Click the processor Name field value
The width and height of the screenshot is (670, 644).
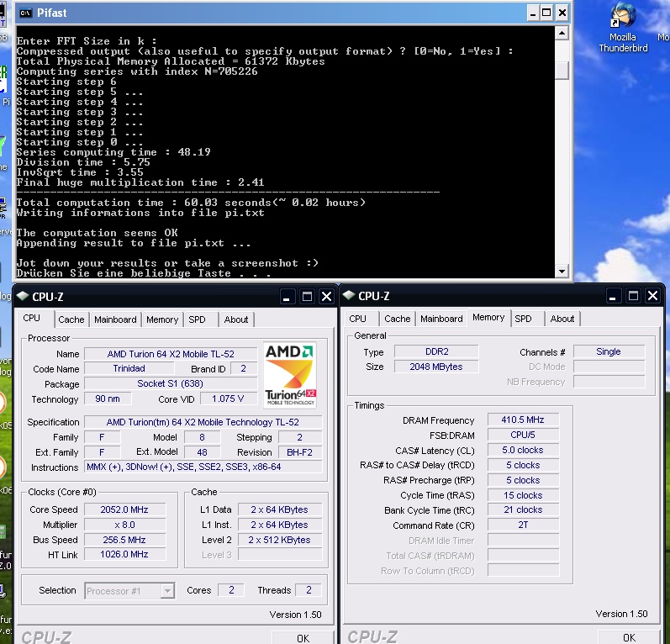tap(171, 354)
